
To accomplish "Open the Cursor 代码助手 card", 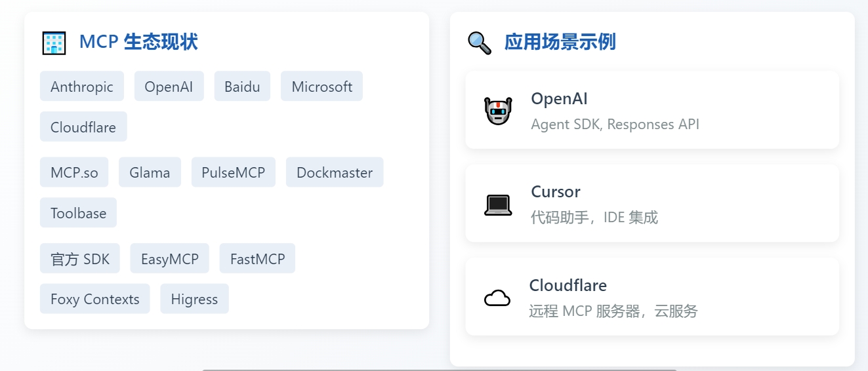I will [652, 203].
